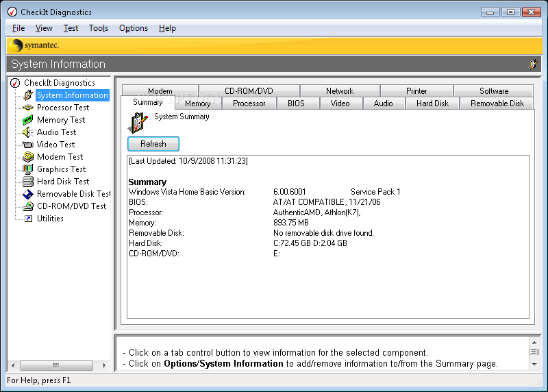Click the tree panel right scroll arrow
548x392 pixels.
pyautogui.click(x=104, y=365)
